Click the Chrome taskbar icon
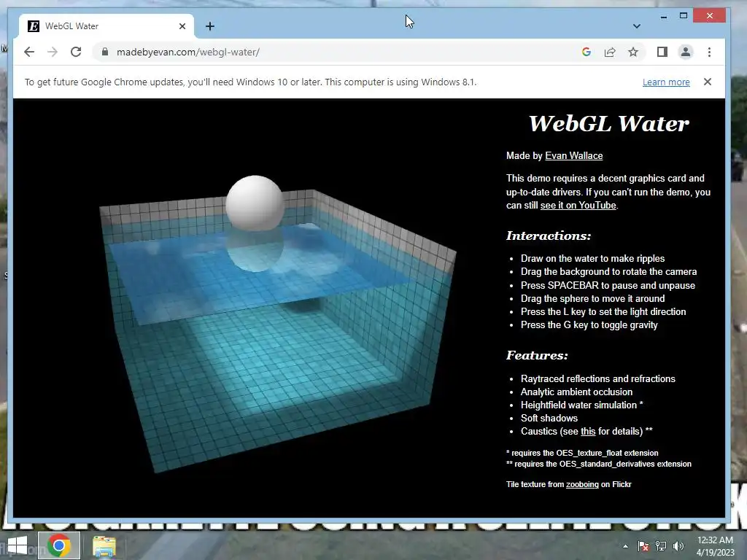This screenshot has height=560, width=747. (x=58, y=545)
